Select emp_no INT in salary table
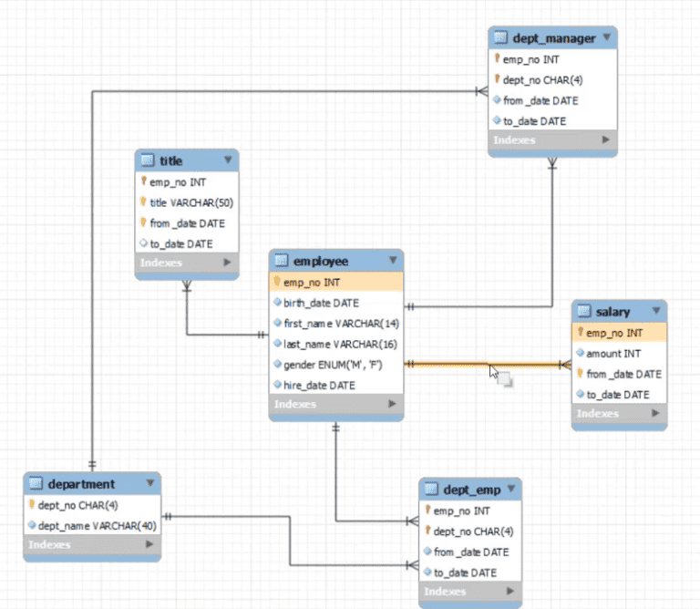The image size is (700, 609). coord(619,333)
